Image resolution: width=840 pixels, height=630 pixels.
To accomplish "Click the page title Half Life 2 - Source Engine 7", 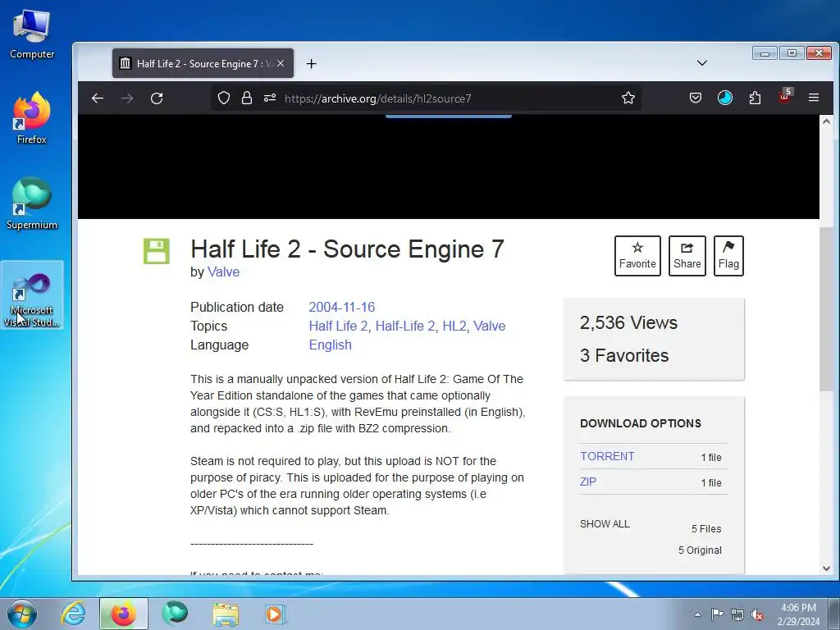I will click(x=347, y=249).
